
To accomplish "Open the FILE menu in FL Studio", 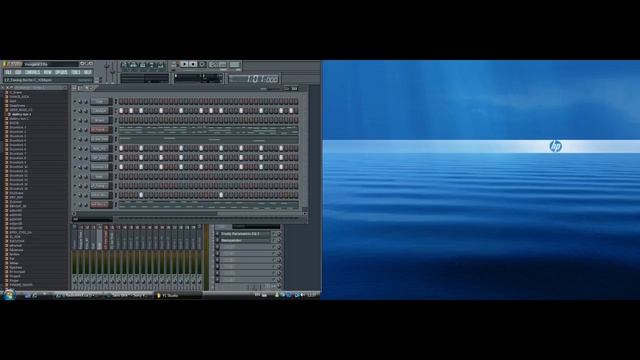I will pyautogui.click(x=8, y=72).
